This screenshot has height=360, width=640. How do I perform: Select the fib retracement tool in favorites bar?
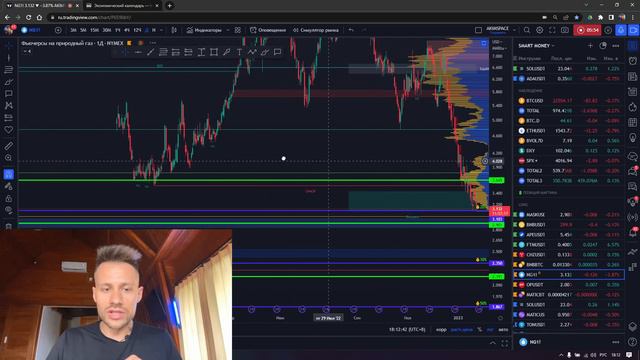(x=163, y=52)
